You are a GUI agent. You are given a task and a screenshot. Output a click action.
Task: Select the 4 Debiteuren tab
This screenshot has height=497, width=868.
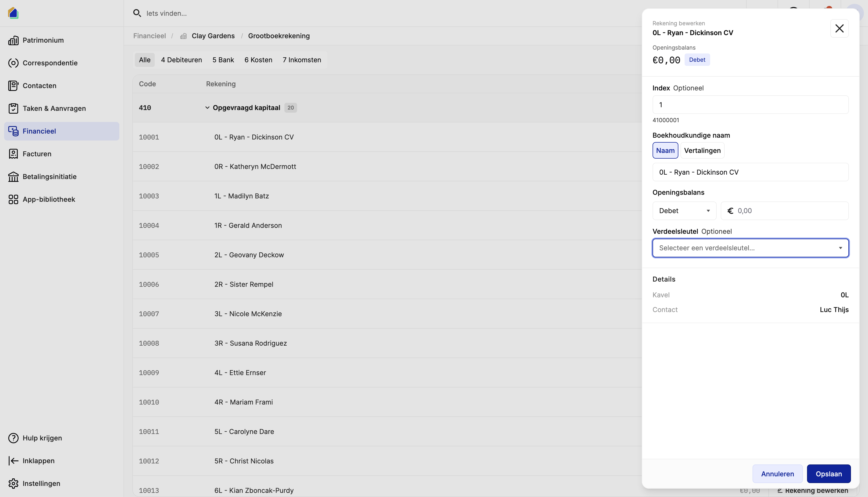182,60
